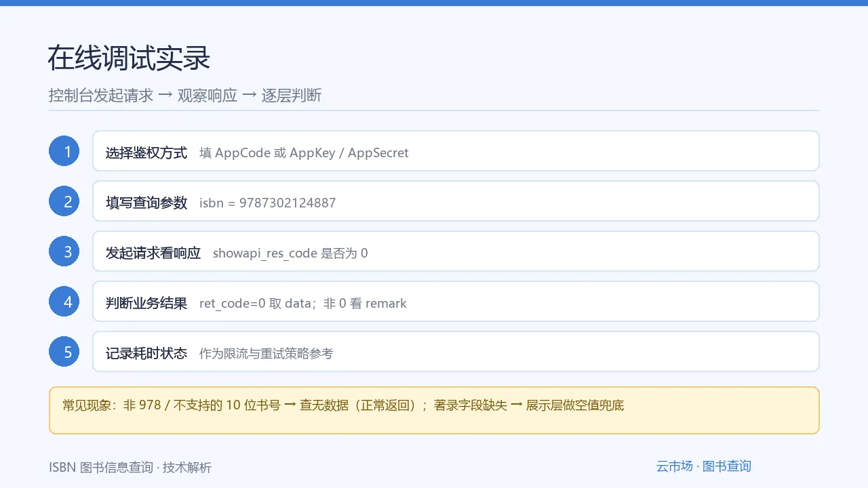868x488 pixels.
Task: Click text 作为限流与重试策略参考
Action: pos(267,353)
